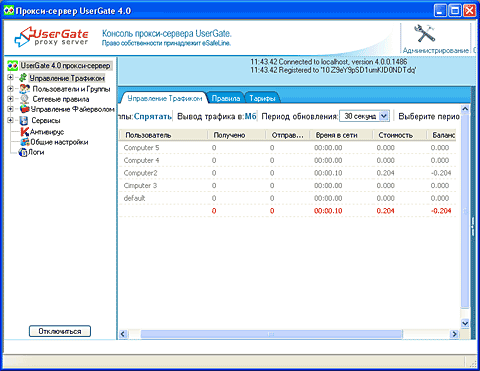
Task: Click the Пользователи и Группы icon
Action: tap(24, 89)
